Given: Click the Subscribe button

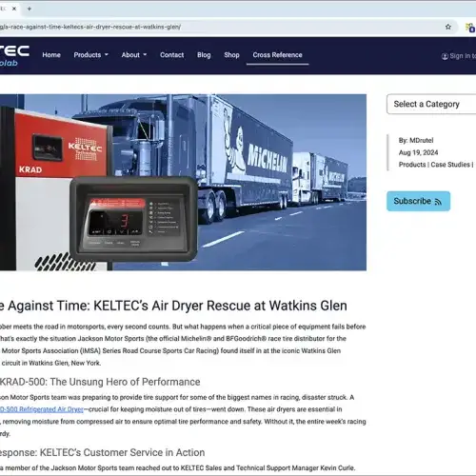Looking at the screenshot, I should point(418,201).
